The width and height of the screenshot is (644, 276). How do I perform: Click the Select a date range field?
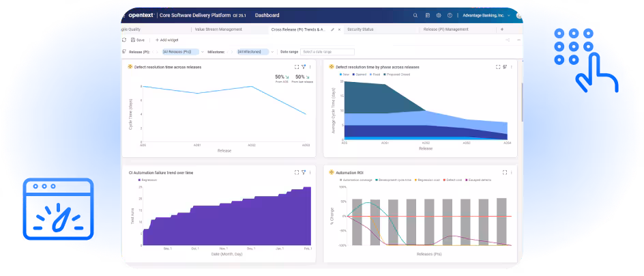pyautogui.click(x=327, y=52)
